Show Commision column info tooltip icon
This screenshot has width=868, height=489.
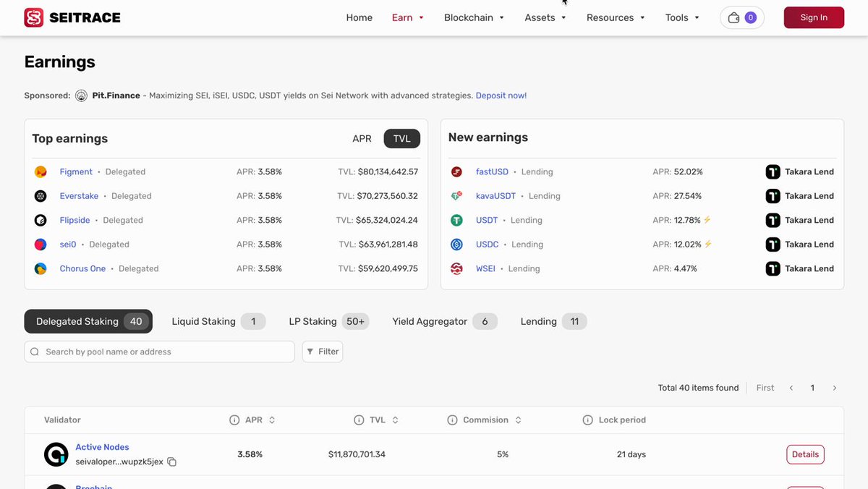452,420
